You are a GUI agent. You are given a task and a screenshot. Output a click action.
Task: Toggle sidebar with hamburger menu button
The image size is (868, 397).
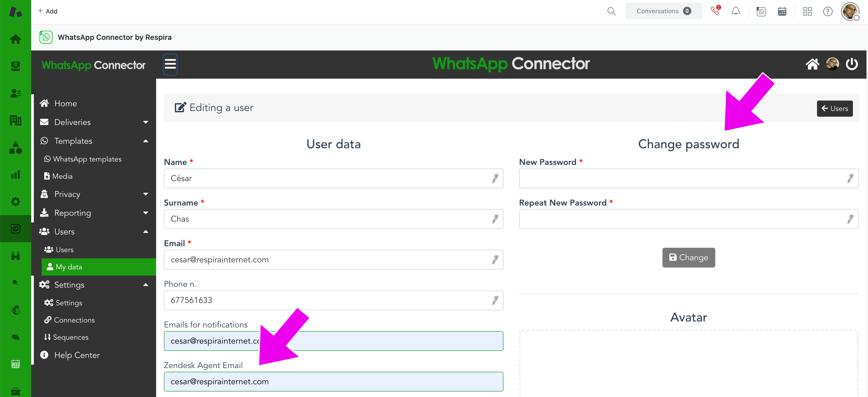click(x=170, y=64)
